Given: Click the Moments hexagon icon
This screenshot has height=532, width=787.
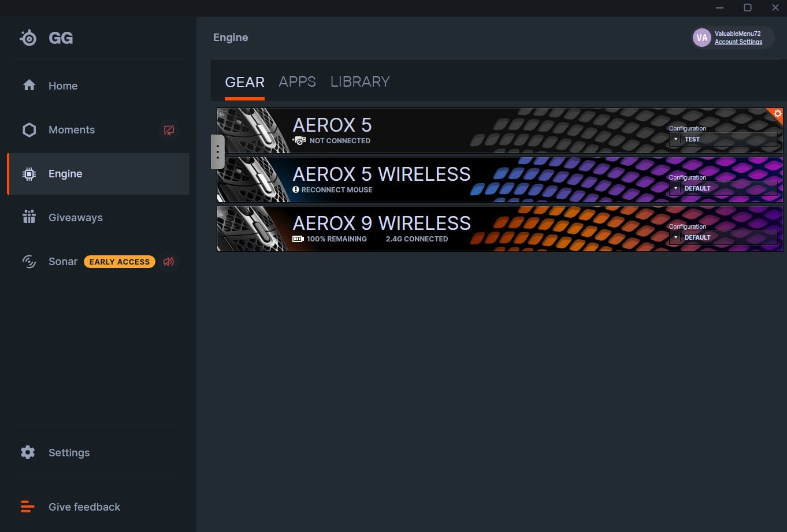Looking at the screenshot, I should (29, 130).
